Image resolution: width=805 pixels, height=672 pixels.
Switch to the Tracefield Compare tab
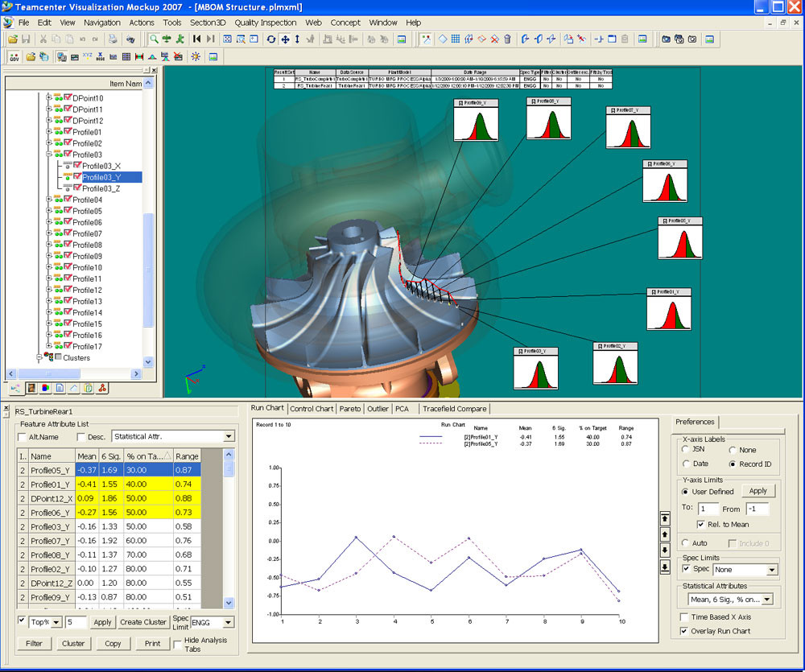[x=454, y=409]
